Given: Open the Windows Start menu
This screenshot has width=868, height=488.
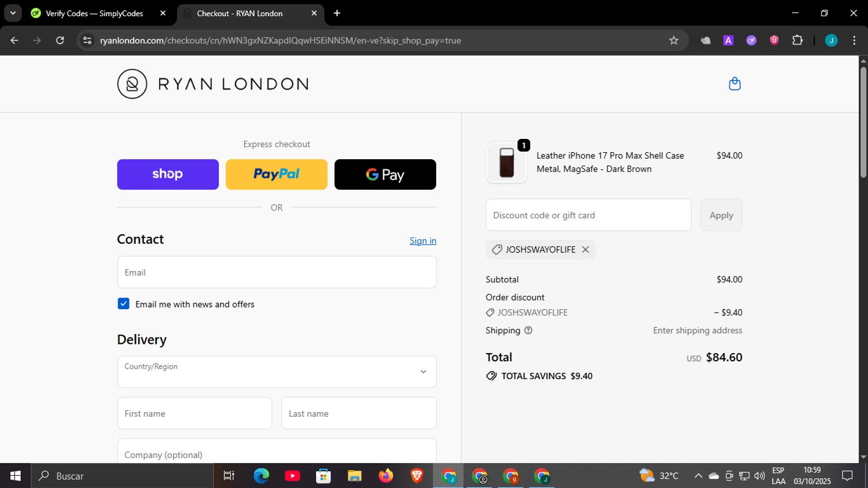Looking at the screenshot, I should (x=16, y=476).
